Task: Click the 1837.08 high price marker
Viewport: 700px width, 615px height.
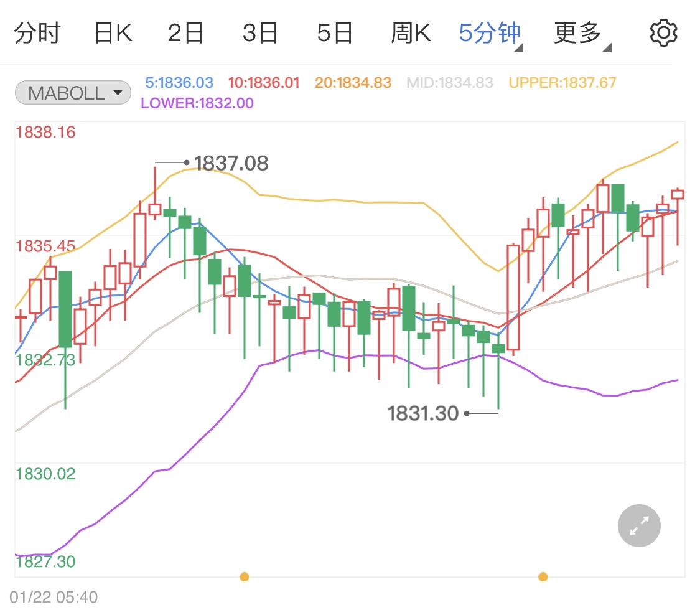Action: [231, 163]
